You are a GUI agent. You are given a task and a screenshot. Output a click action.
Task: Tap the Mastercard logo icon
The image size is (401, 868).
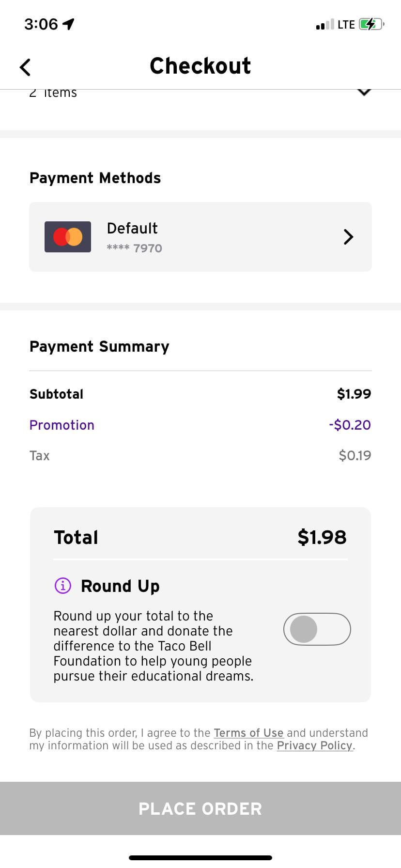68,237
